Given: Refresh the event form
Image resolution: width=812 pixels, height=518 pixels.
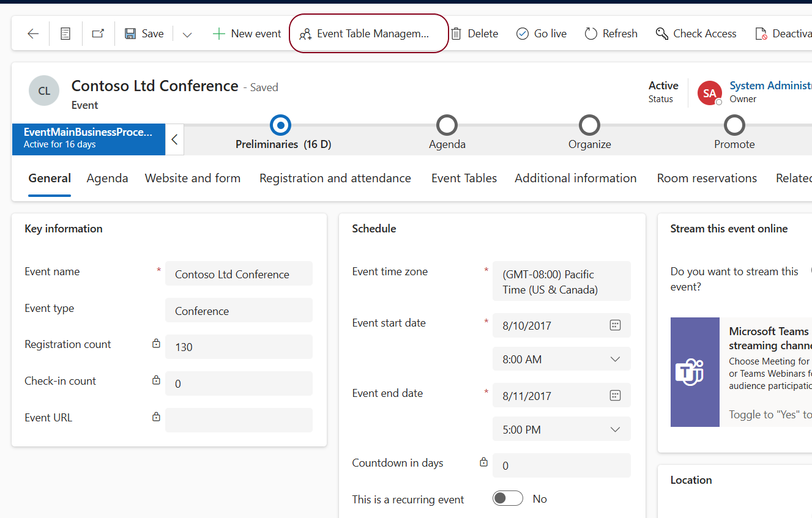Looking at the screenshot, I should (x=611, y=34).
